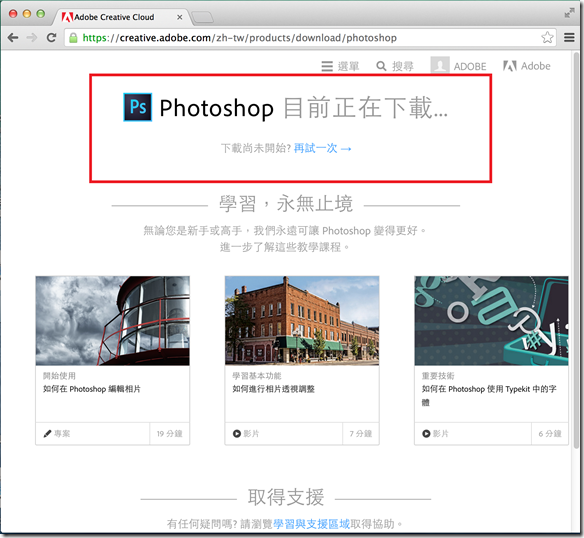
Task: Open the Typekit 中的字體 tutorial title
Action: [489, 395]
